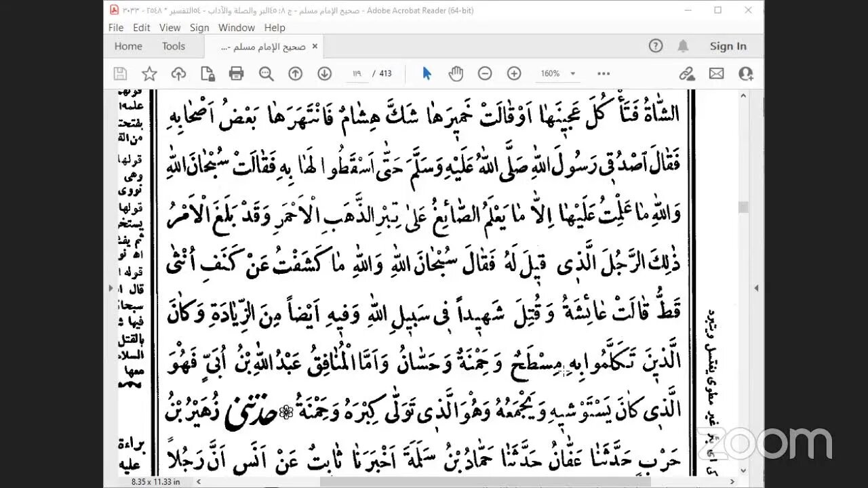Open the protect/convert PDF icon

(208, 74)
